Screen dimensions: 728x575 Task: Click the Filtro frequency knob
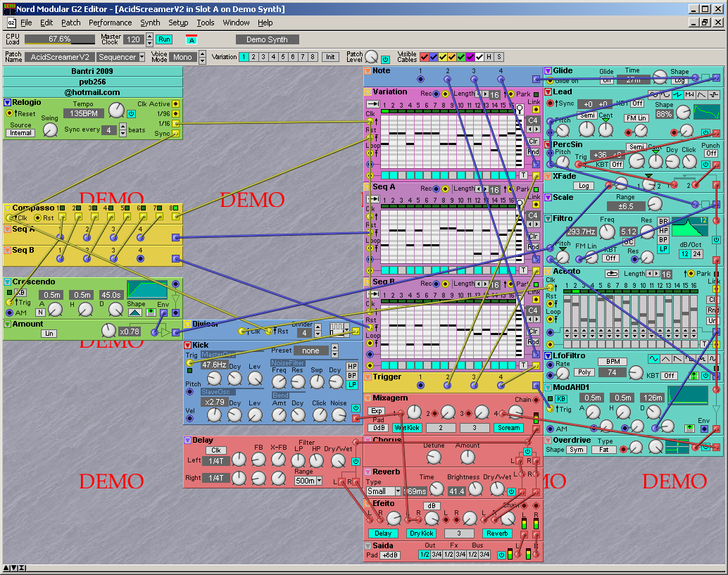click(607, 231)
